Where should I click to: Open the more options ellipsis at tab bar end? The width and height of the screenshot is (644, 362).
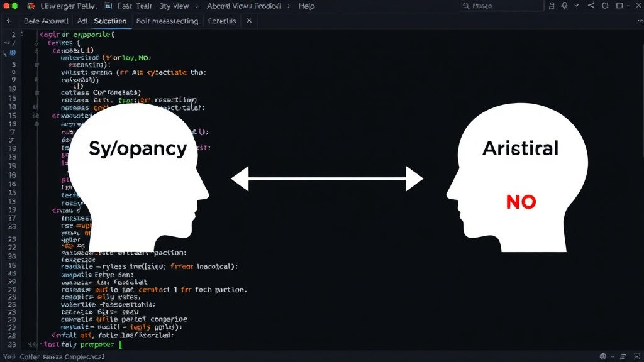pyautogui.click(x=640, y=21)
